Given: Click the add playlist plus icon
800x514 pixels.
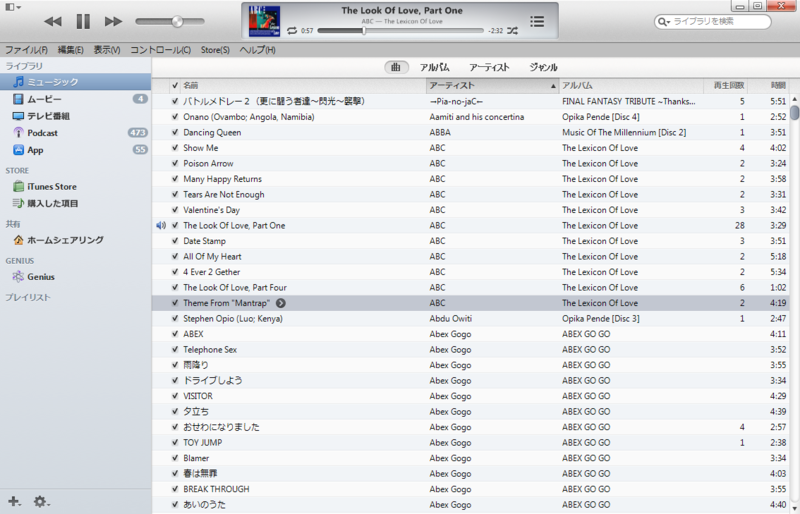Looking at the screenshot, I should point(14,501).
